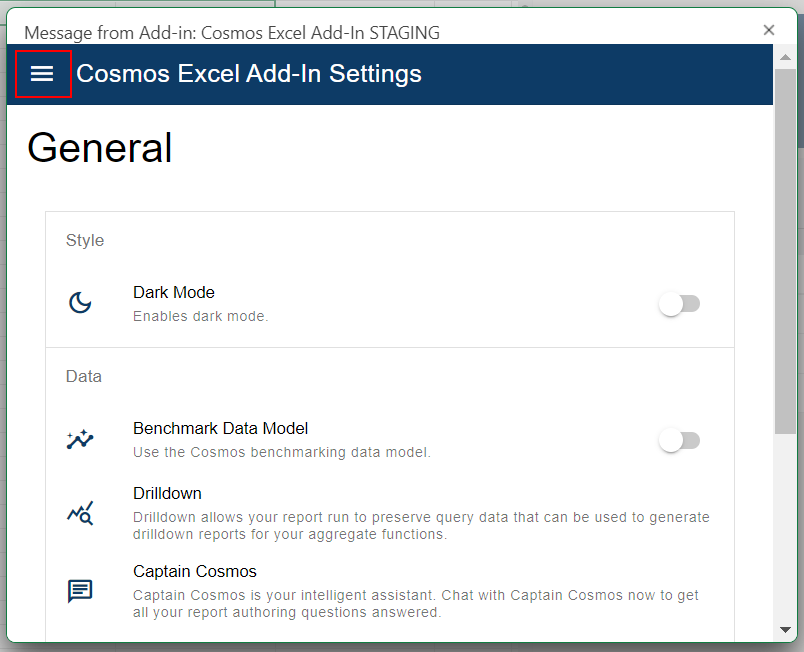Select the Drilldown setting title
Screen dimensions: 804x652
point(167,493)
